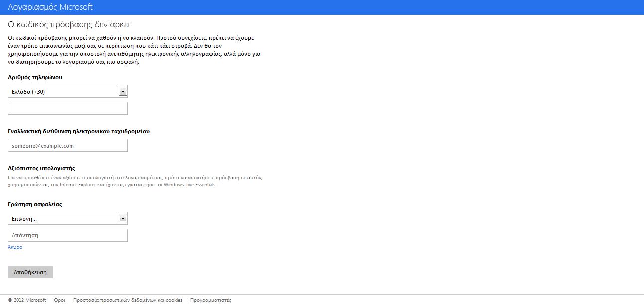Image resolution: width=644 pixels, height=306 pixels.
Task: Click the heading Ο κωδικός πρόσβασης δεν αρκεί
Action: pos(69,24)
